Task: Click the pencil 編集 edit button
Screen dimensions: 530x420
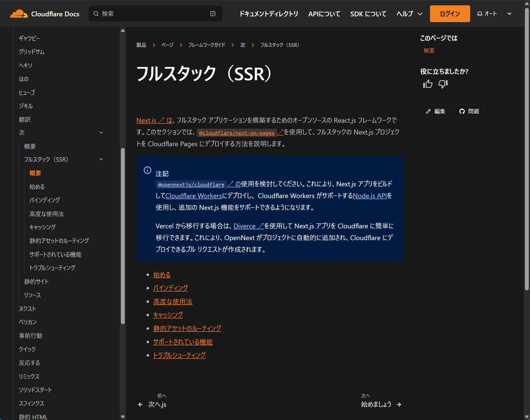Action: 435,111
